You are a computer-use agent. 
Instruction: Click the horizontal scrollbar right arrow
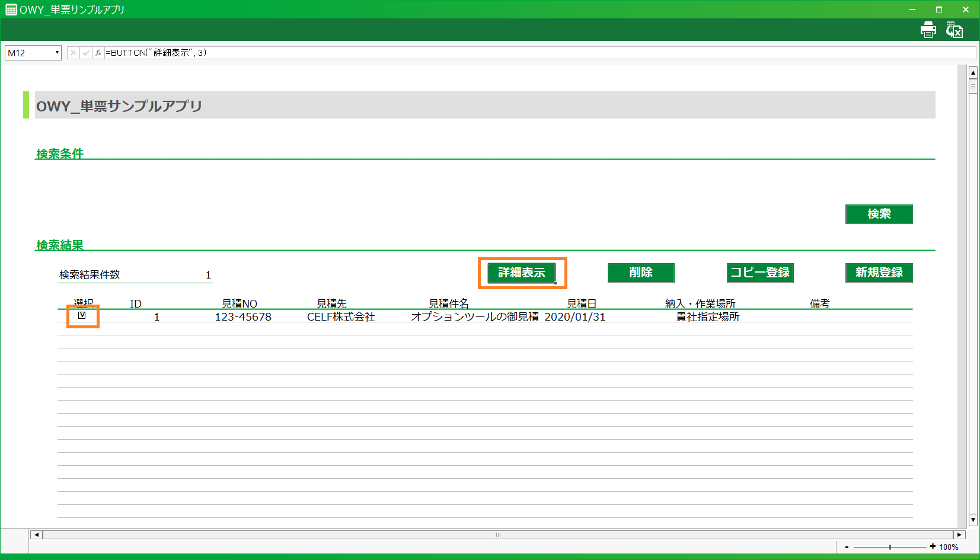click(x=959, y=535)
